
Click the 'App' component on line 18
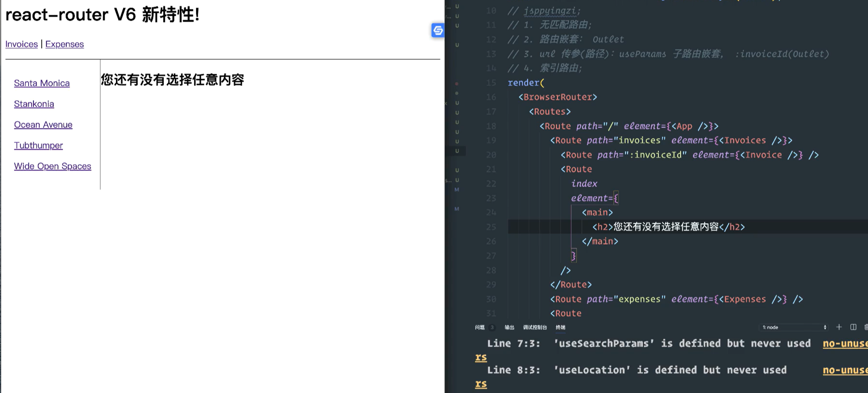[x=684, y=126]
